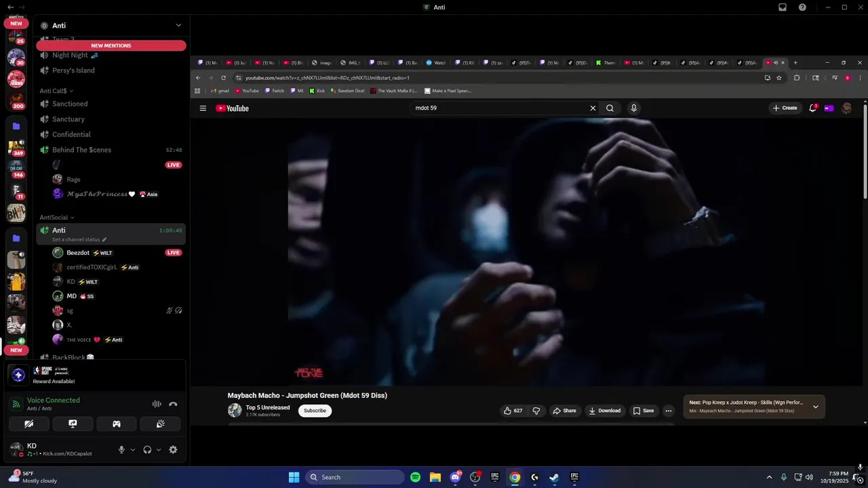Open YouTube guide hamburger menu

(x=203, y=108)
